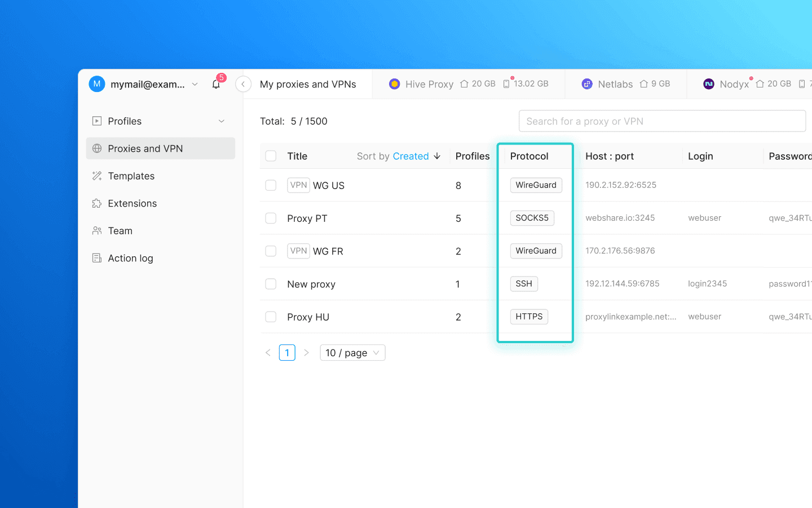Click the Action log icon
The image size is (812, 508).
[x=97, y=258]
